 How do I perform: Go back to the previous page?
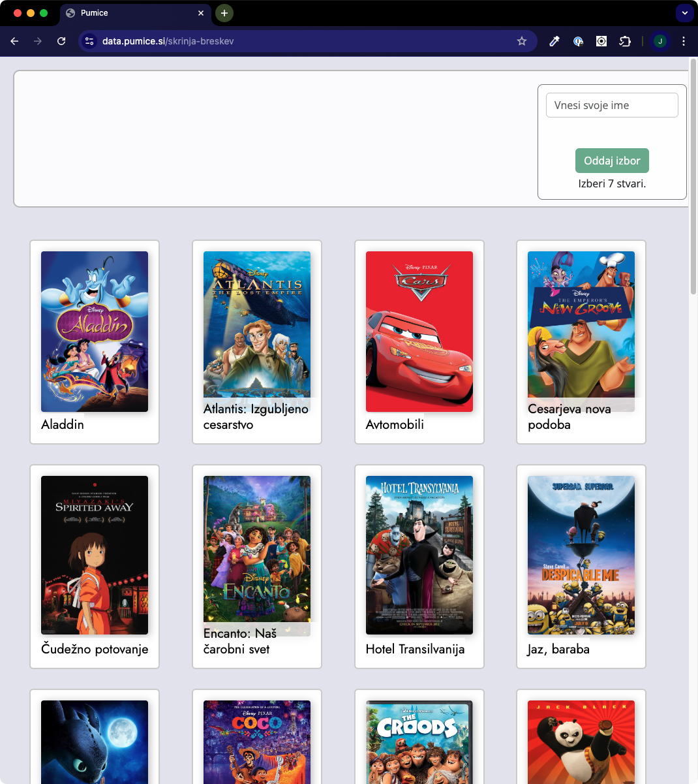point(14,41)
